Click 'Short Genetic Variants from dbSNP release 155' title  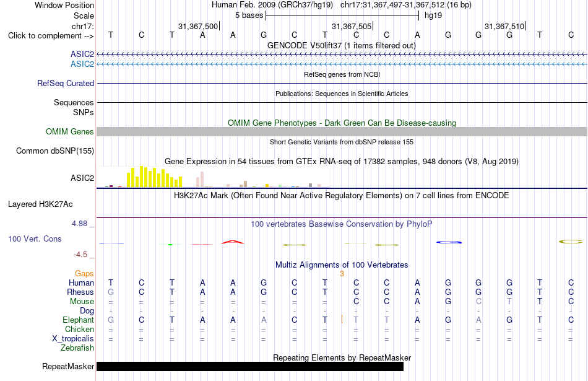(x=342, y=142)
